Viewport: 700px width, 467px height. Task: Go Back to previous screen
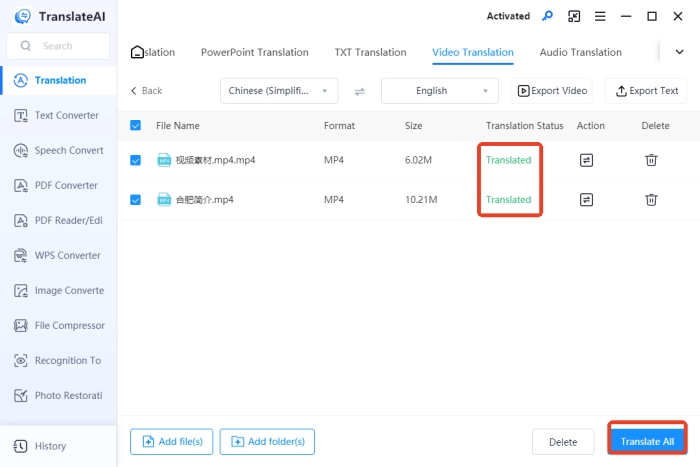(146, 91)
